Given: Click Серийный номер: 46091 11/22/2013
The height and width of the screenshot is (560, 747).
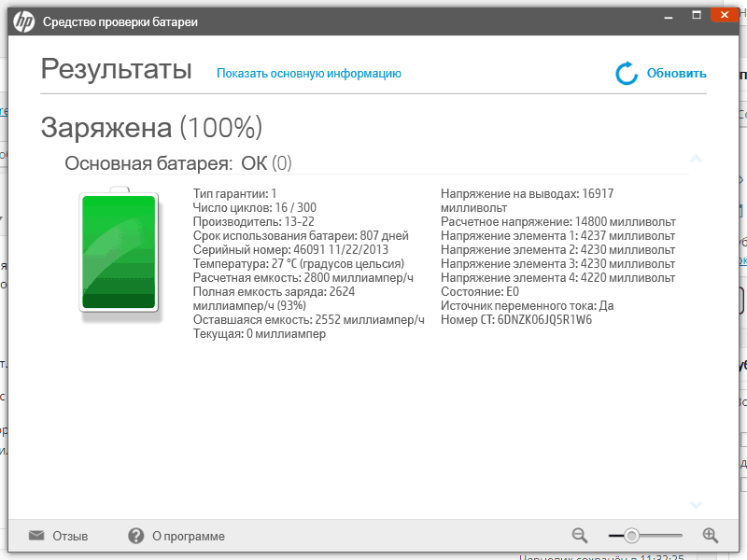Looking at the screenshot, I should (x=290, y=249).
